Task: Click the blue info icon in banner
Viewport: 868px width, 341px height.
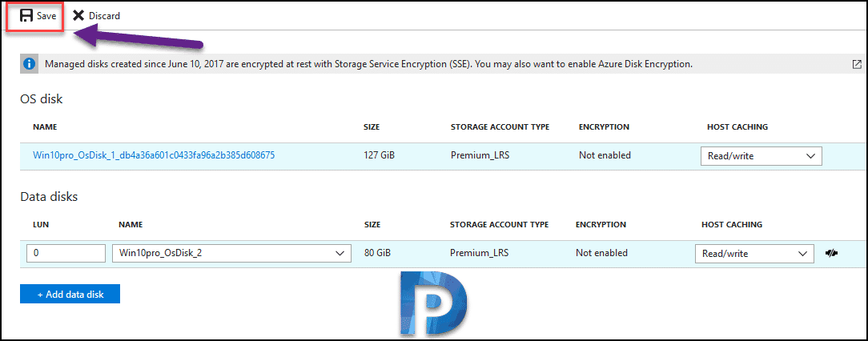Action: coord(30,64)
